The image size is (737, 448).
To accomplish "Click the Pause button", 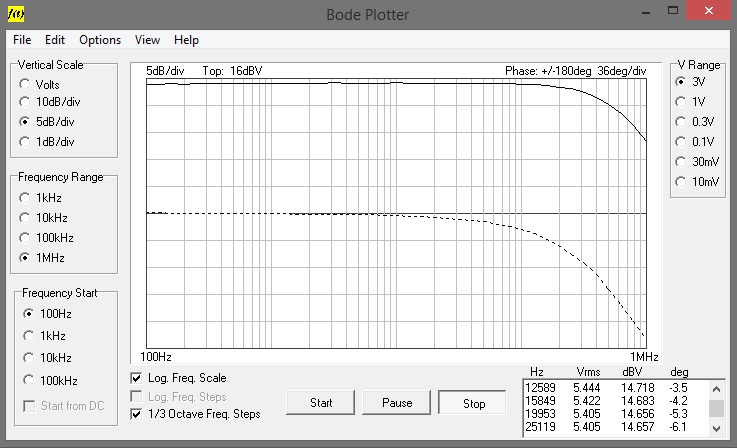I will (x=397, y=403).
